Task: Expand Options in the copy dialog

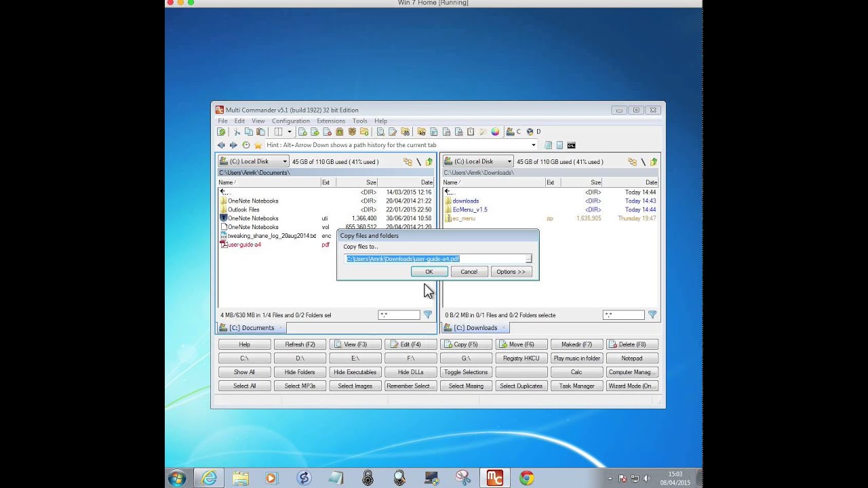Action: pyautogui.click(x=511, y=272)
